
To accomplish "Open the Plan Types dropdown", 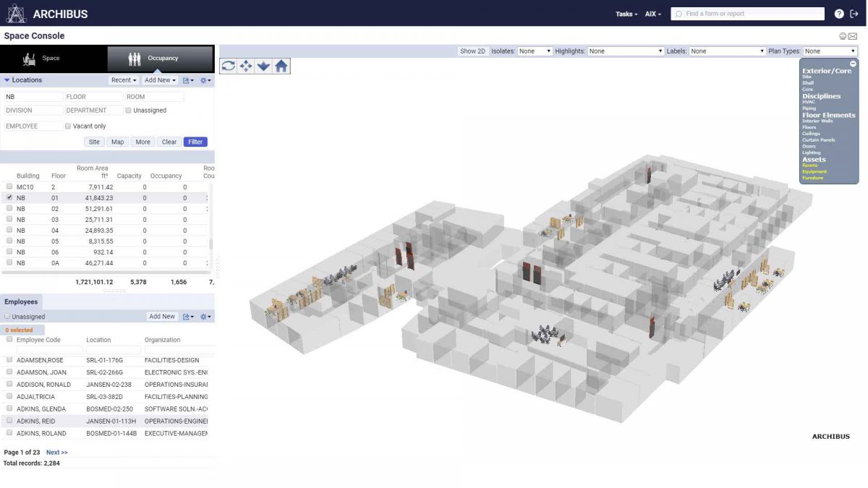I will (x=830, y=51).
